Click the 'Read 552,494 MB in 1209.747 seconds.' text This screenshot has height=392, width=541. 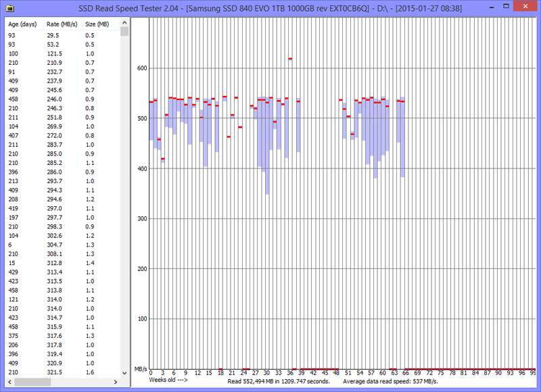pos(279,381)
